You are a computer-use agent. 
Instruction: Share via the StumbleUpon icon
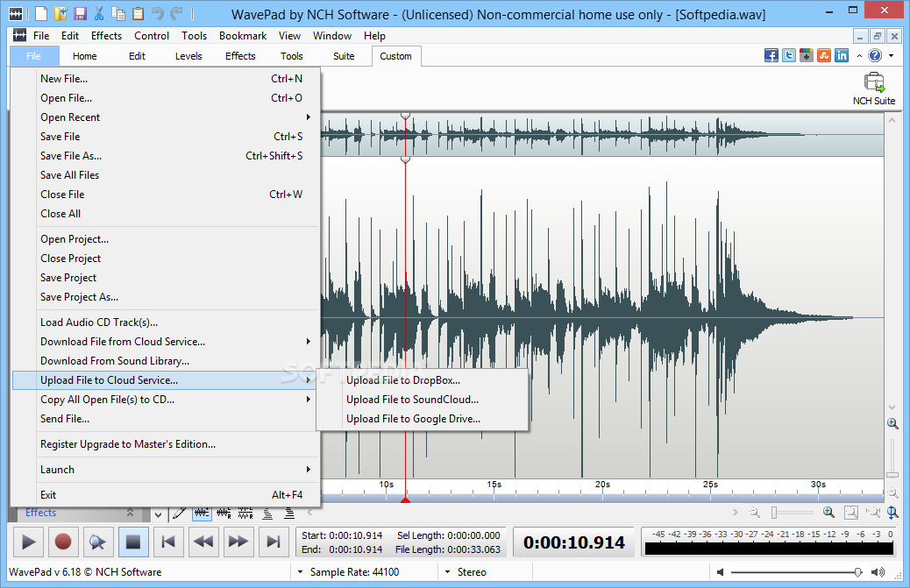tap(824, 56)
